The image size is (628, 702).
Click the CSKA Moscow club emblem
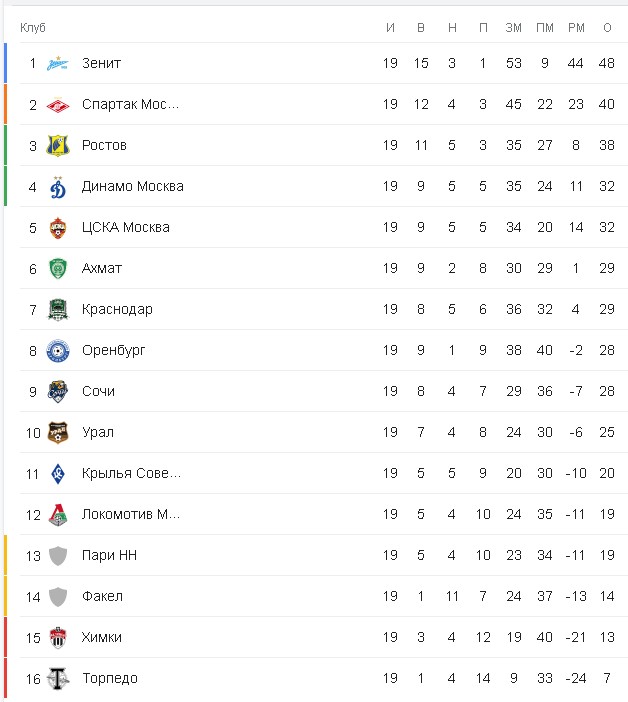(59, 228)
